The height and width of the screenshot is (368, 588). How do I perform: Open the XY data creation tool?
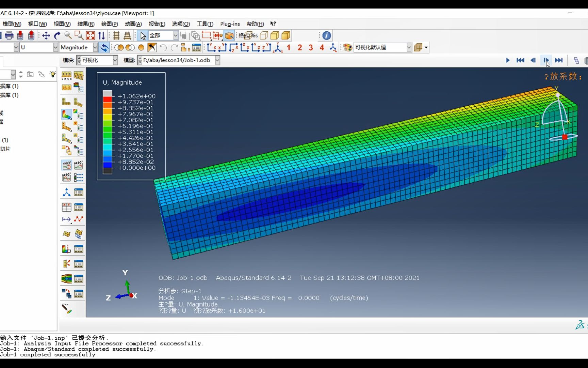66,207
